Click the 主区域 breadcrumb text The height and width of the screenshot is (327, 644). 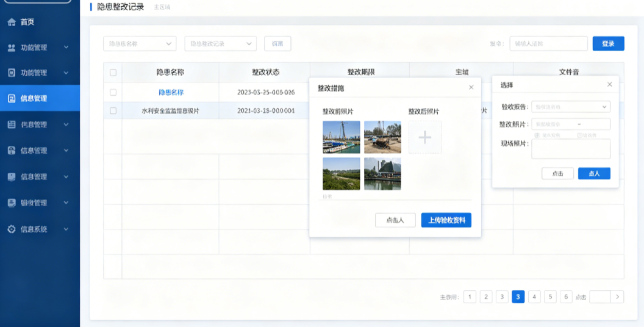coord(162,7)
